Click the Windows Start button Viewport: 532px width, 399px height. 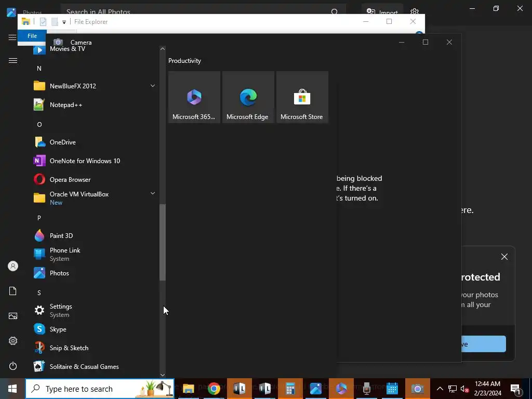(12, 389)
